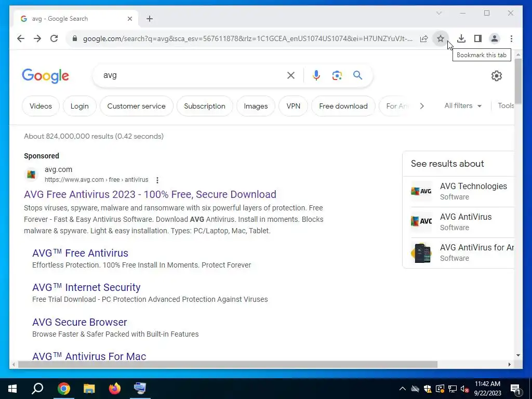532x399 pixels.
Task: Choose the Subscription filter chip
Action: [205, 106]
